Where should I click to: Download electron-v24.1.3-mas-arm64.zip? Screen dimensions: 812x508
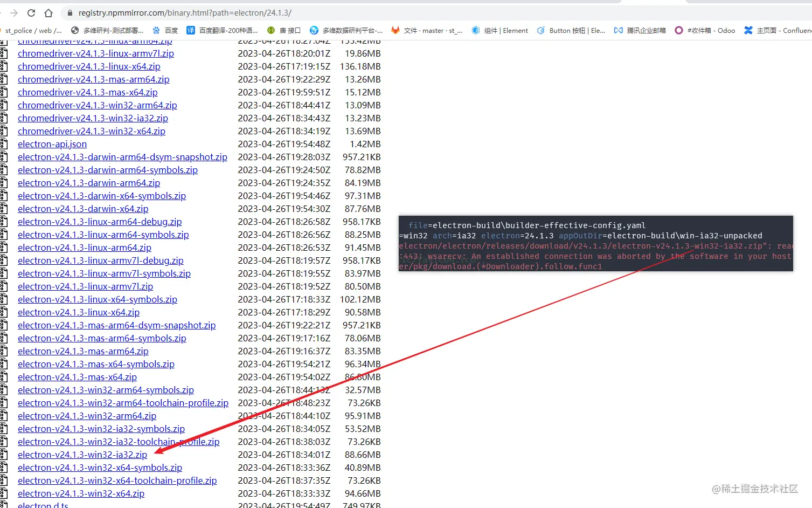pos(83,351)
